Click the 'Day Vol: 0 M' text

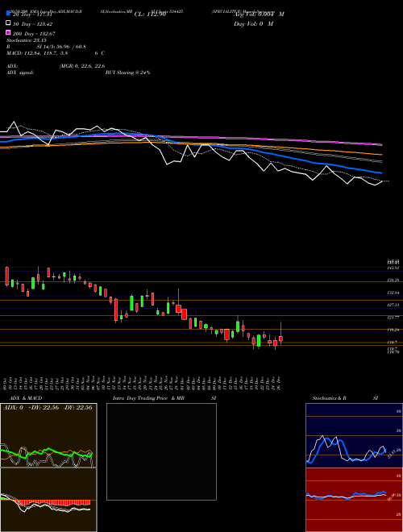(253, 24)
